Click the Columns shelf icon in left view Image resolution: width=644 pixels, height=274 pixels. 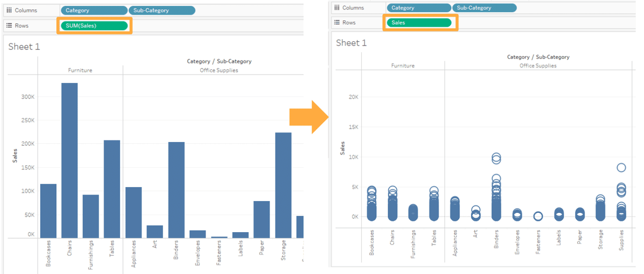point(9,10)
